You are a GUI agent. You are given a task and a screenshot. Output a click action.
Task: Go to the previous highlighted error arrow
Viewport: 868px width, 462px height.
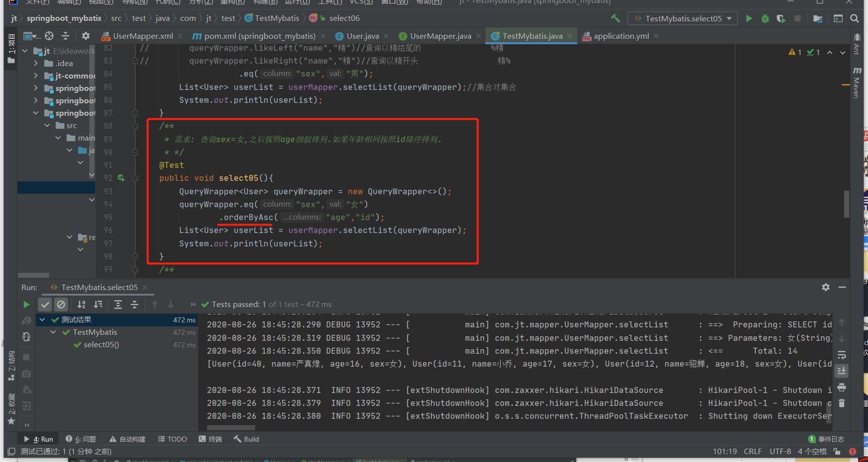point(830,52)
